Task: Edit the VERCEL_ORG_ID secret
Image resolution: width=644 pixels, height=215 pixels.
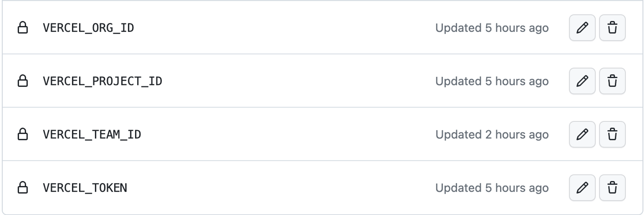Action: coord(582,28)
